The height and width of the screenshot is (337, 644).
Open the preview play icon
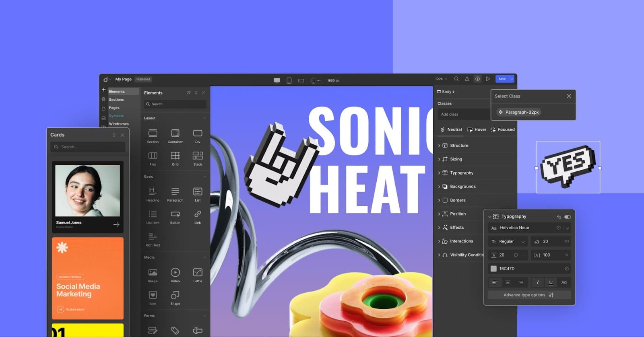click(488, 79)
